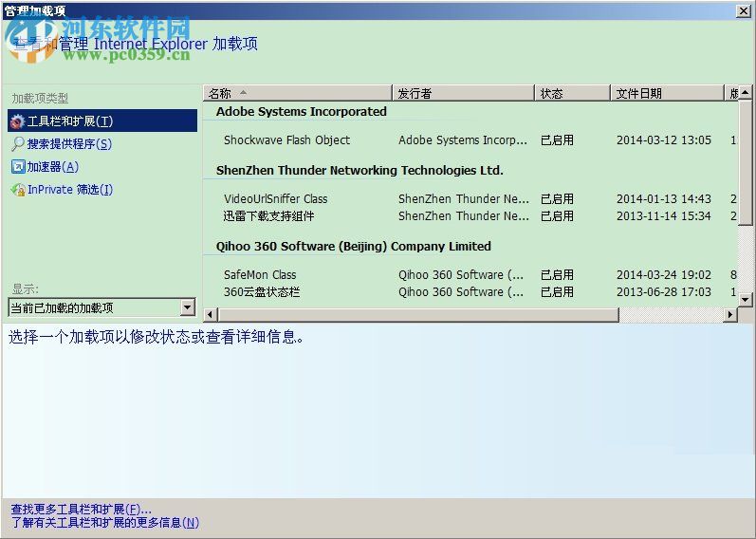Click 已启用 status of SafeMon Class
The height and width of the screenshot is (539, 756).
pyautogui.click(x=557, y=274)
